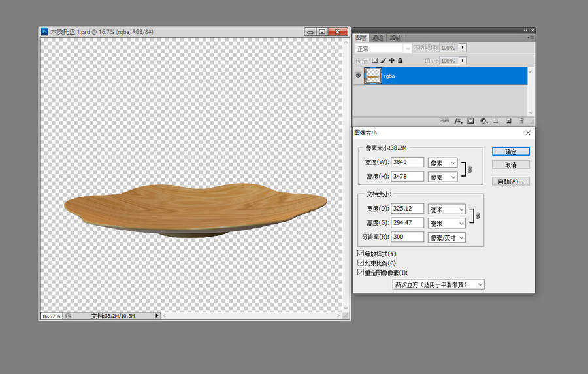
Task: Create new fill or adjustment layer icon
Action: coord(483,121)
